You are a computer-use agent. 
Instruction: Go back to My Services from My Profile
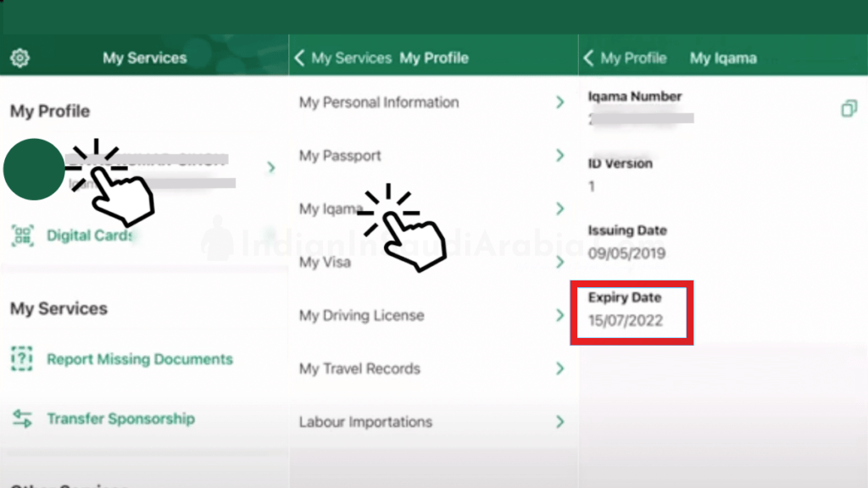pos(342,58)
